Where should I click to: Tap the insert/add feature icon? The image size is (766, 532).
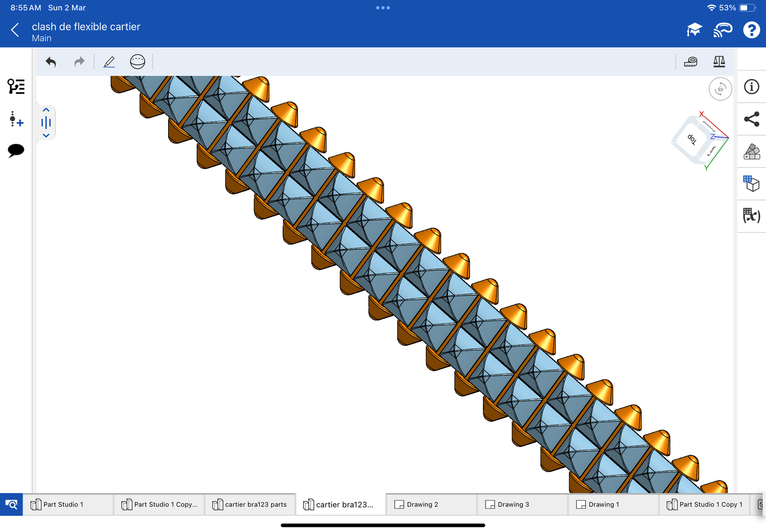click(16, 119)
